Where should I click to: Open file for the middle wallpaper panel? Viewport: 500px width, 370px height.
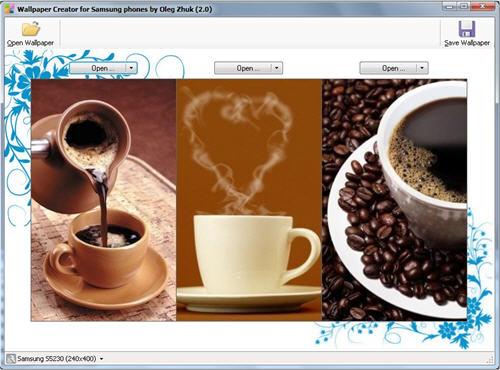tap(243, 68)
